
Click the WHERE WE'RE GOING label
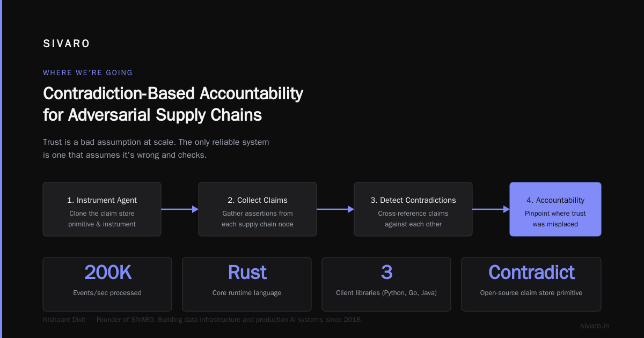coord(88,72)
